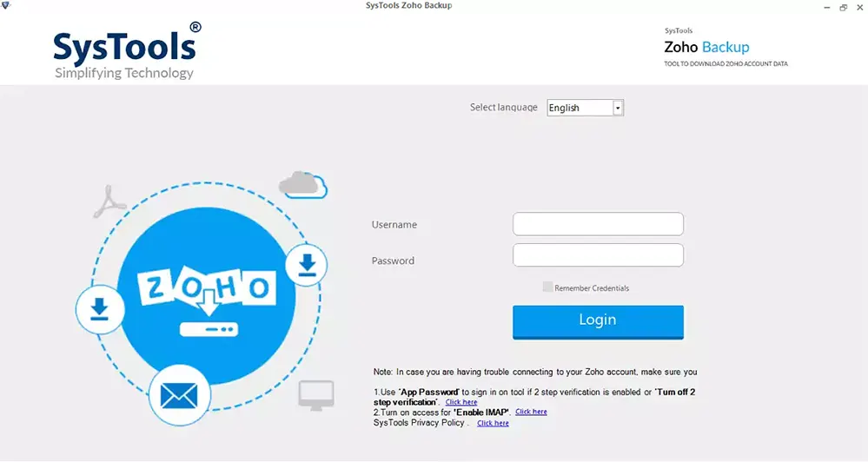Viewport: 868px width, 462px height.
Task: Click the 'TOOL TO DOWNLOAD ZOHO ACCOUNT DATA' tagline
Action: [x=726, y=63]
